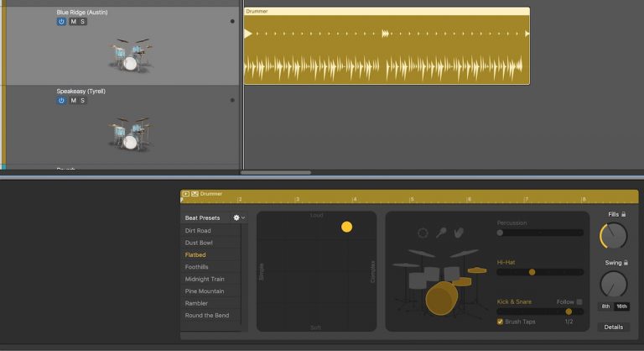Screen dimensions: 644x351
Task: Toggle the hi-hat cymbal on the kit
Action: (x=477, y=270)
